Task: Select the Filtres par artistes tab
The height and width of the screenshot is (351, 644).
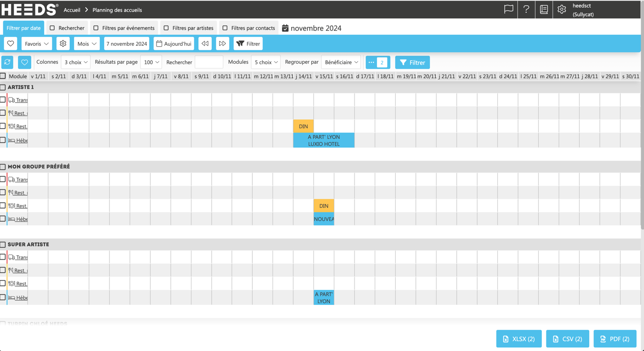Action: [189, 28]
